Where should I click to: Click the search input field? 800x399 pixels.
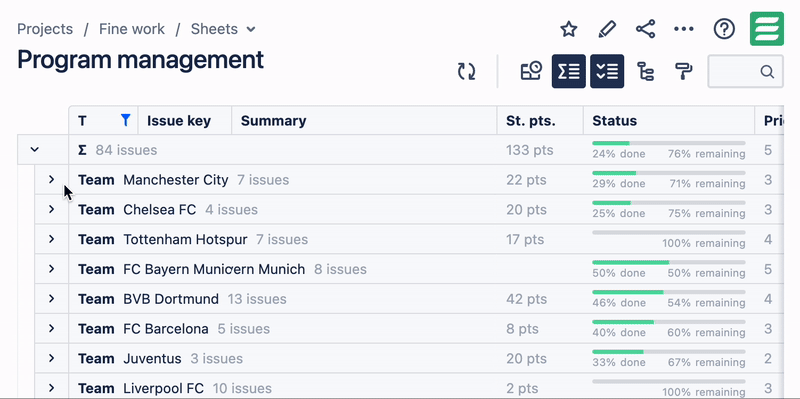pos(745,71)
